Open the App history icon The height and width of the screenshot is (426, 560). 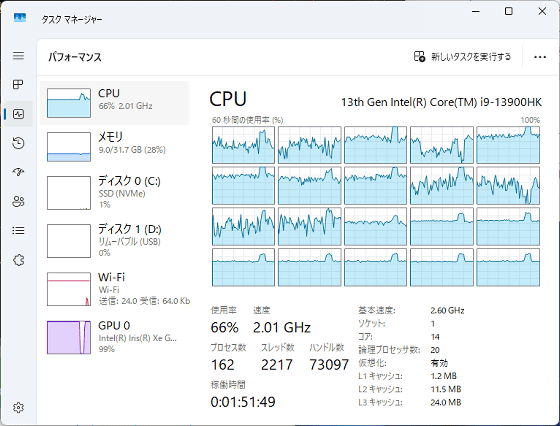[x=18, y=143]
